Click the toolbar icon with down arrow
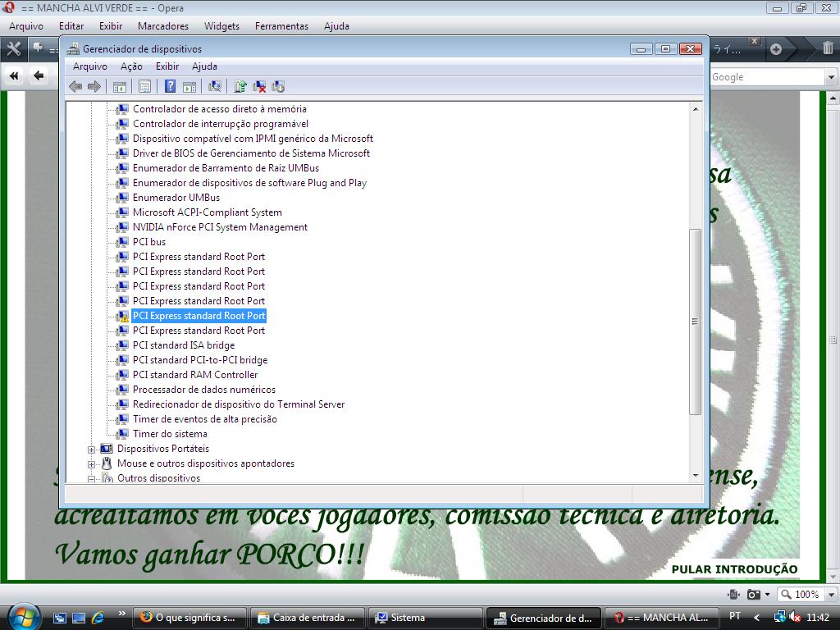Screen dimensions: 840x630 point(278,86)
